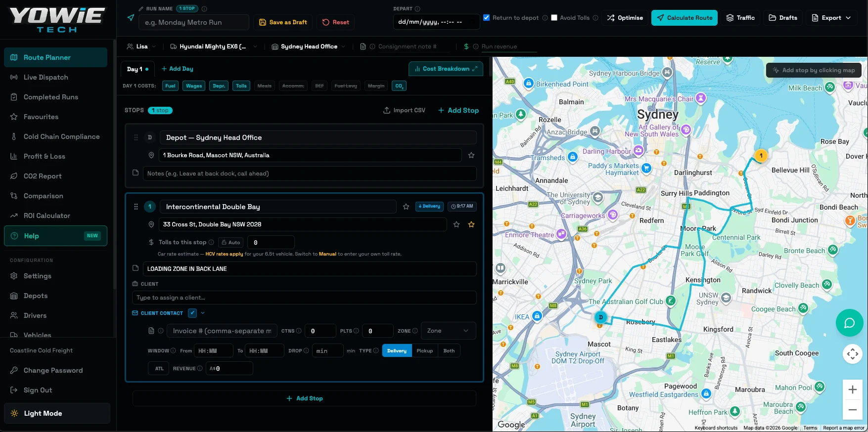Screen dimensions: 868x432
Task: Open the Export dropdown
Action: pos(831,18)
